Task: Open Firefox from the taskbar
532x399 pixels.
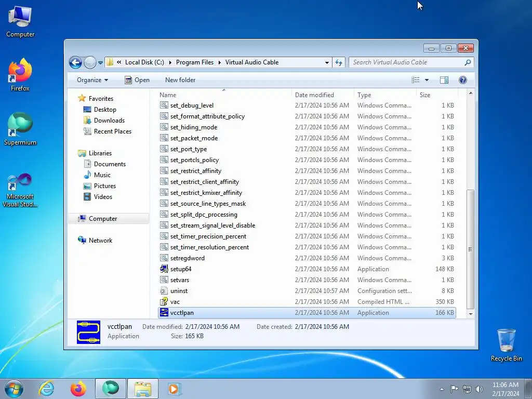Action: [78, 389]
